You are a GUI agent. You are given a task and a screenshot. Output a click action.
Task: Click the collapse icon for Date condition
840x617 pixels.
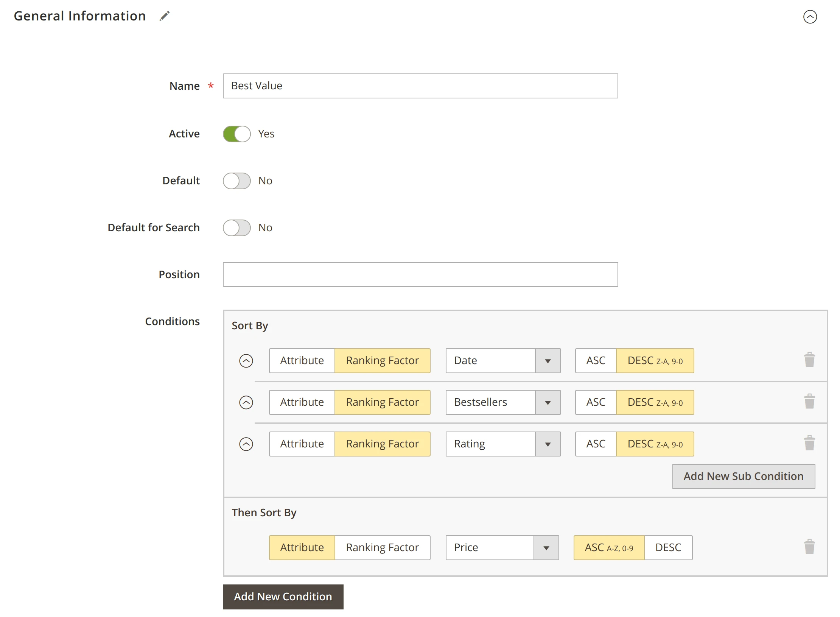tap(247, 360)
